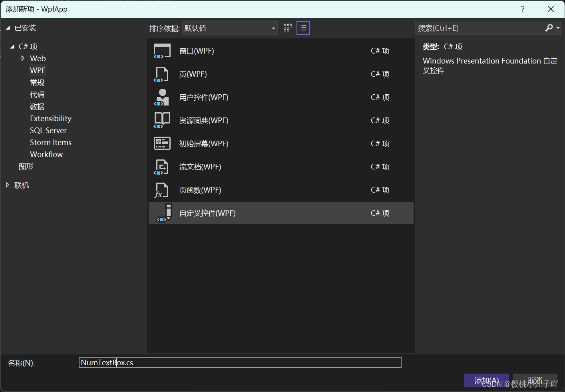Select the 流文档(WPF) template icon
The width and height of the screenshot is (565, 392).
pyautogui.click(x=161, y=167)
